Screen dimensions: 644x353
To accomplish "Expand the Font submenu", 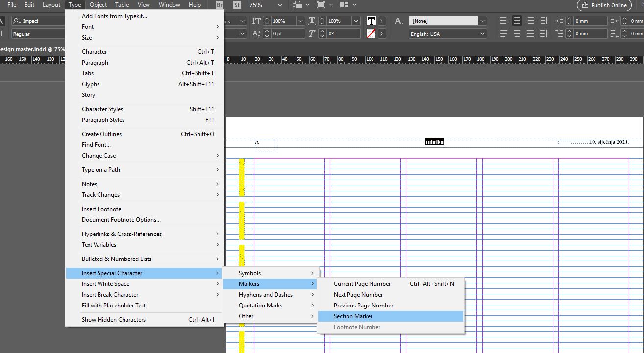I will coord(145,27).
